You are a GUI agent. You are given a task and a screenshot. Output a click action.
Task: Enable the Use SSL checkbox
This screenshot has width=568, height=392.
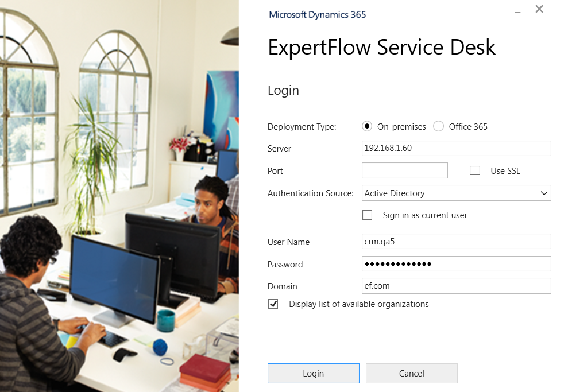(475, 170)
